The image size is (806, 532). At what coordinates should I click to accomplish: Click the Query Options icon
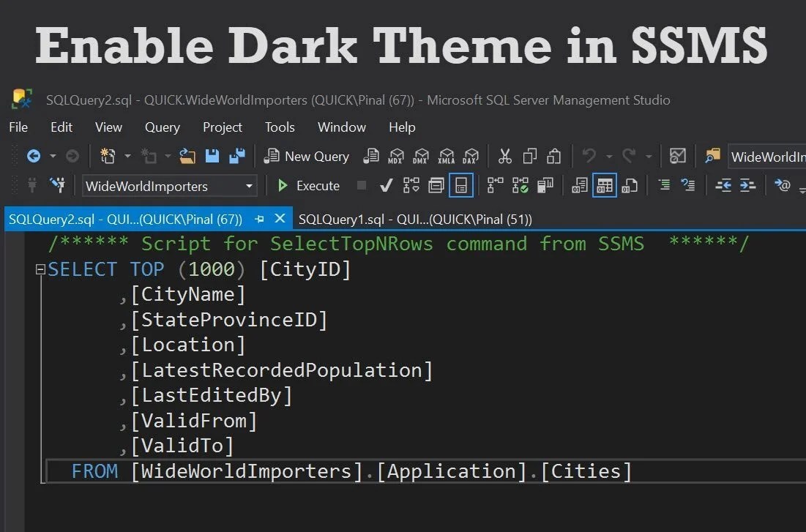(x=436, y=186)
